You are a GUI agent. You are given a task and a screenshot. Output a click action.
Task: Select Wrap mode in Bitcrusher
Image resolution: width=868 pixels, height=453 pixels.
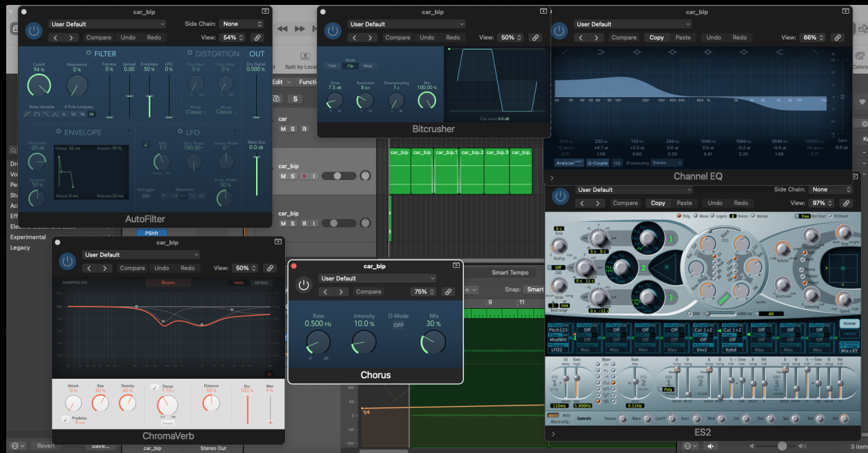[x=367, y=66]
